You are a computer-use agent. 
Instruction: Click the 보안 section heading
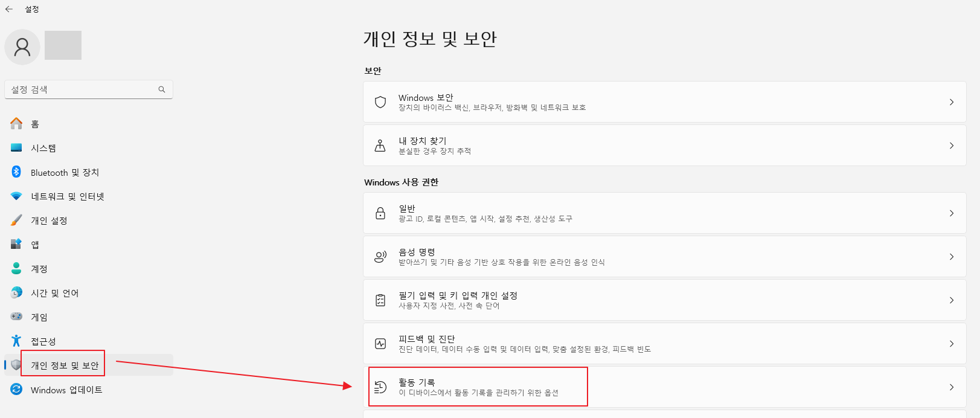click(373, 71)
